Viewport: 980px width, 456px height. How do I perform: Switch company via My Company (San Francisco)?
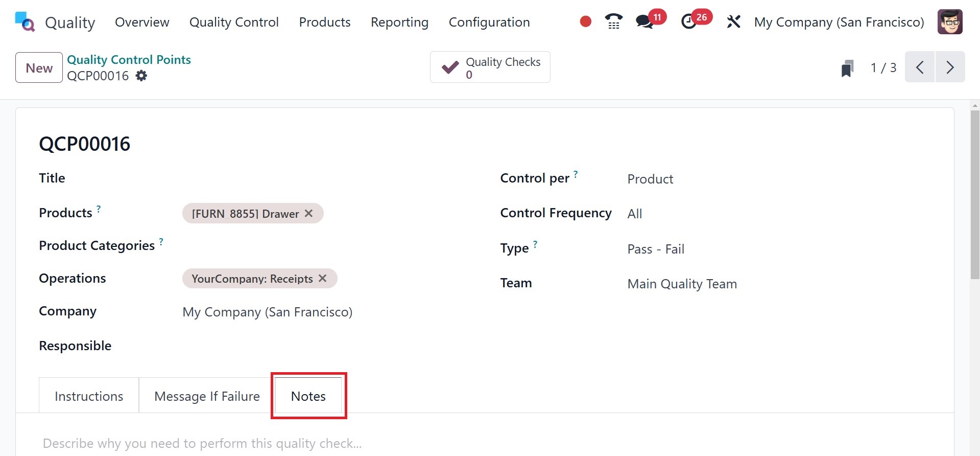coord(839,22)
